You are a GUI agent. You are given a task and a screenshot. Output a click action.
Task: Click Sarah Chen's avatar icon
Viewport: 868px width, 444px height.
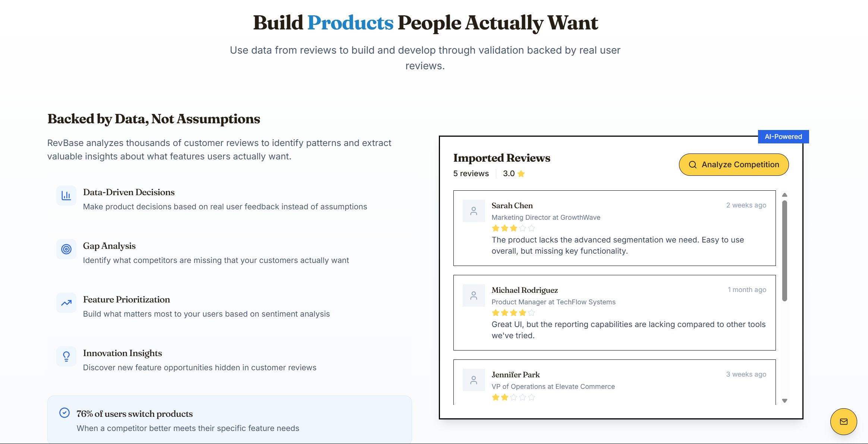pyautogui.click(x=474, y=211)
